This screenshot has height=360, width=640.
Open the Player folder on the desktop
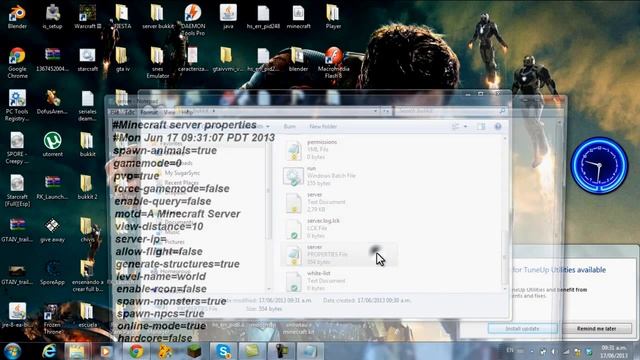tap(333, 16)
